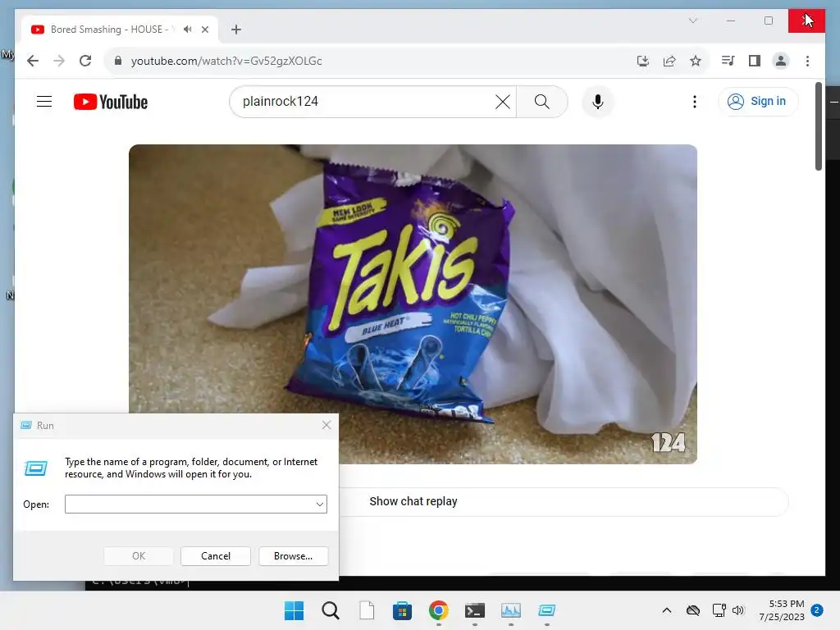Viewport: 840px width, 630px height.
Task: Open YouTube settings three-dot menu
Action: pyautogui.click(x=694, y=101)
